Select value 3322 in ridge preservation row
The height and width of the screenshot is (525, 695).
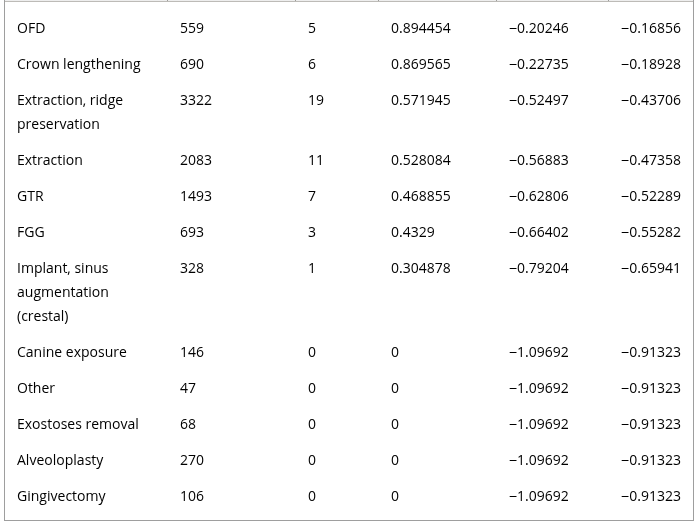(195, 100)
